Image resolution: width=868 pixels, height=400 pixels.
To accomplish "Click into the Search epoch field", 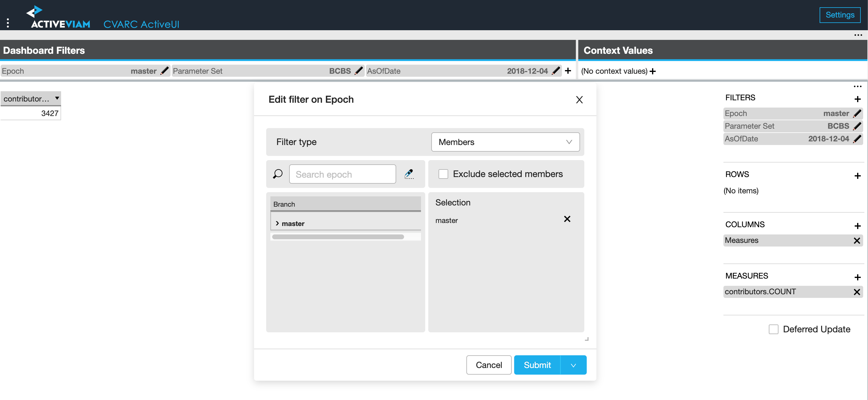I will [342, 174].
